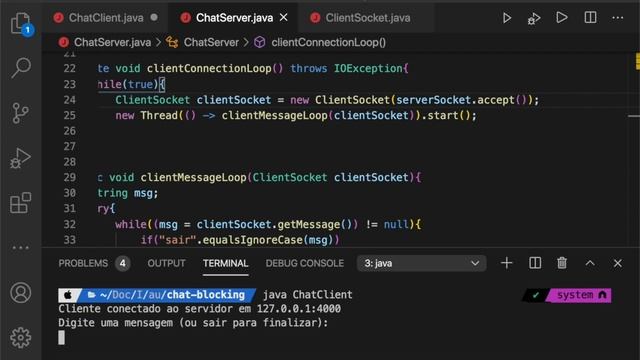Select the ChatServer.java editor tab
This screenshot has width=640, height=360.
(x=234, y=18)
